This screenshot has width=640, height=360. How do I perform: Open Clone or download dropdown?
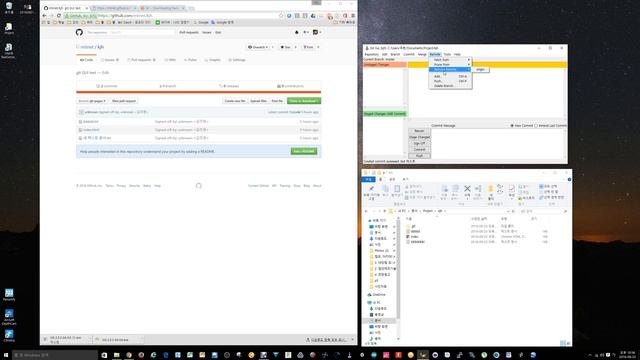[304, 101]
